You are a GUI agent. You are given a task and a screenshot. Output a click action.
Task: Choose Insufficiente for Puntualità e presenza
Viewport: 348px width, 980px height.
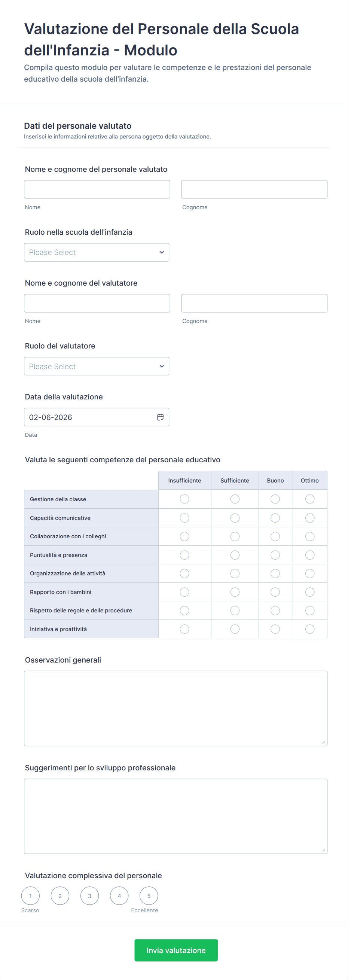(x=184, y=555)
